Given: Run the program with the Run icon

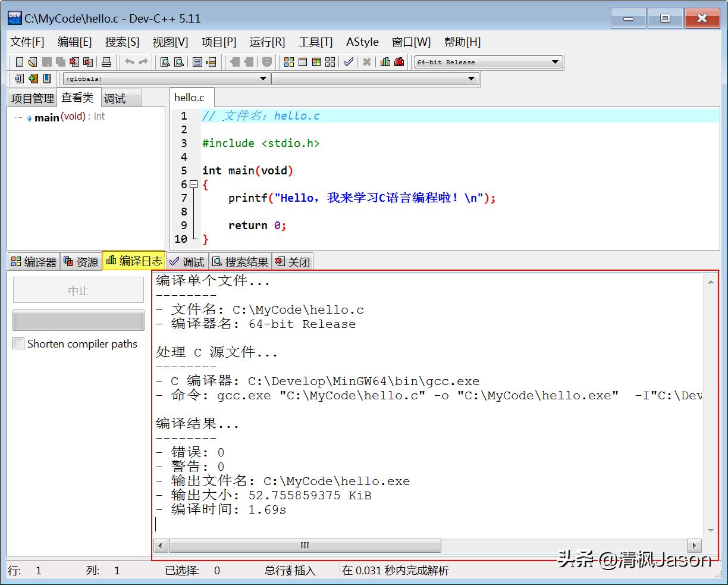Looking at the screenshot, I should [303, 61].
